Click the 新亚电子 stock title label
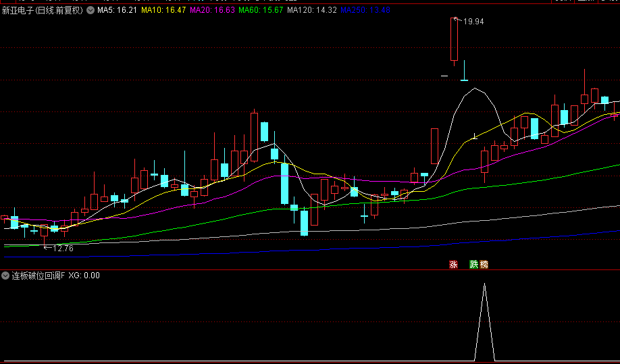The width and height of the screenshot is (620, 364). 18,11
